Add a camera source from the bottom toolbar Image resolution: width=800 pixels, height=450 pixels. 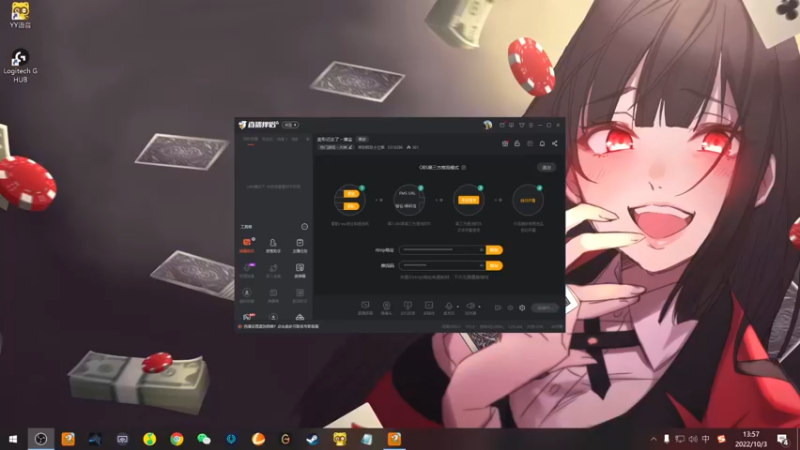tap(386, 308)
